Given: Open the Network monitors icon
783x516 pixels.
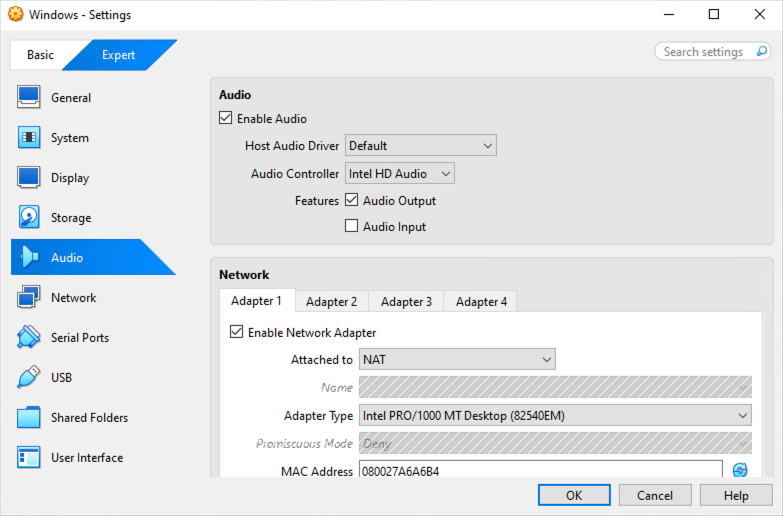Looking at the screenshot, I should click(28, 297).
